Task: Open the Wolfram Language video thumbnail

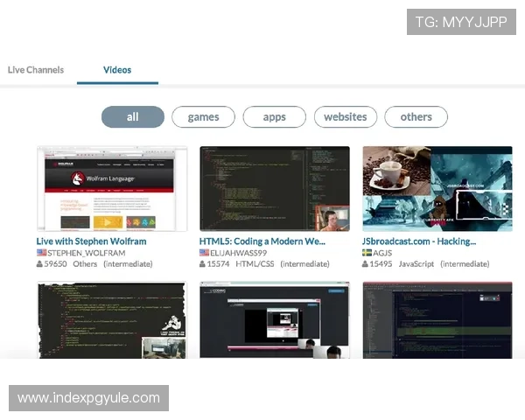Action: [111, 189]
